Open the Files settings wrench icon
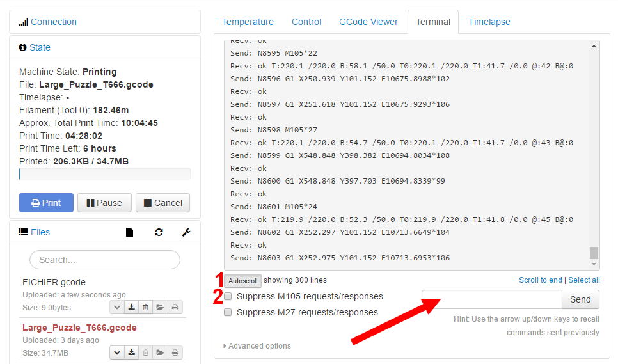 [186, 232]
